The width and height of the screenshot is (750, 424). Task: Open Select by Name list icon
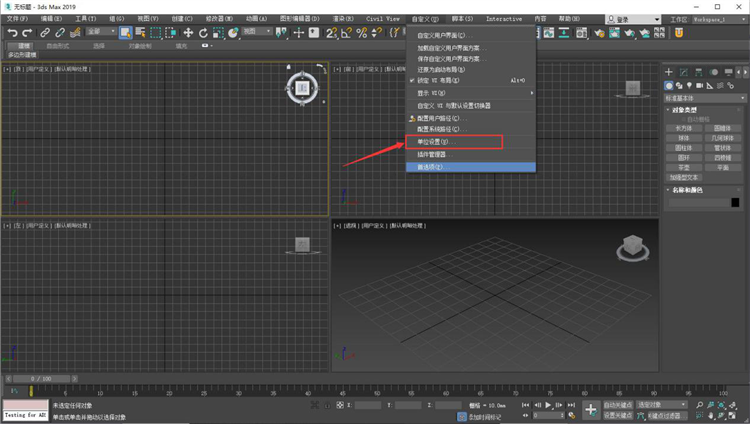[140, 33]
